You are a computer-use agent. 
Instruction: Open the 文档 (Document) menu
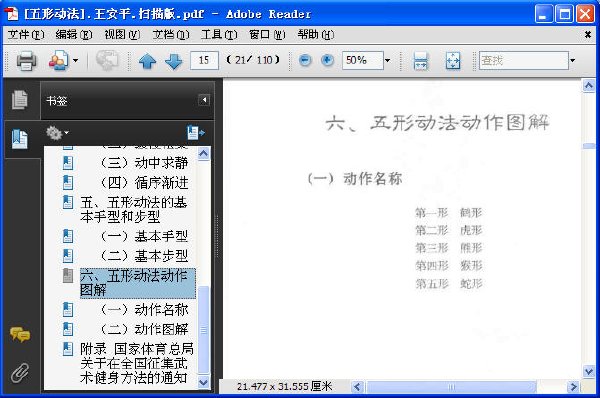point(171,35)
